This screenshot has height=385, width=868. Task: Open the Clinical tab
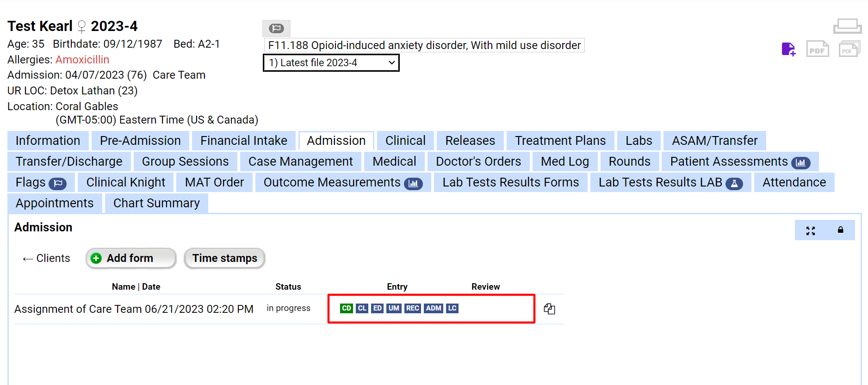click(405, 141)
